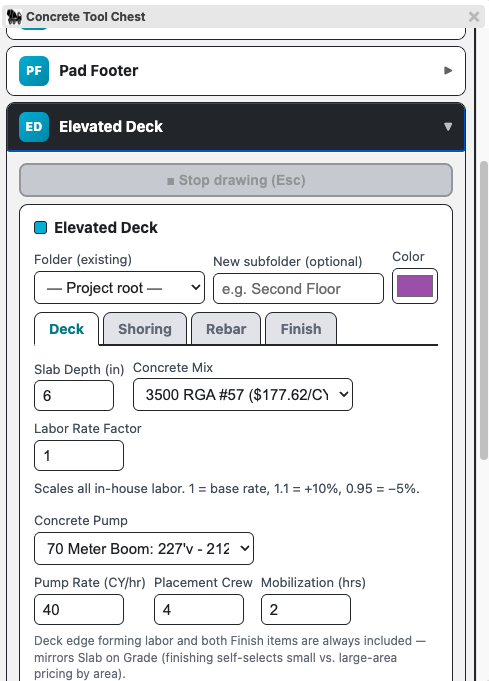Select the Deck tab
Image resolution: width=489 pixels, height=681 pixels.
pyautogui.click(x=66, y=329)
